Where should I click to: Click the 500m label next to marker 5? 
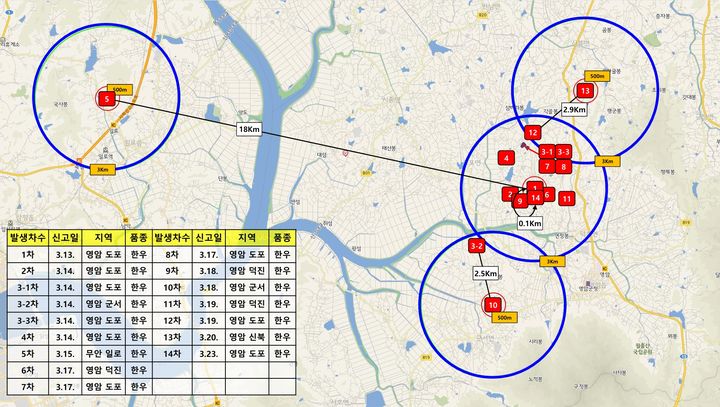[120, 90]
